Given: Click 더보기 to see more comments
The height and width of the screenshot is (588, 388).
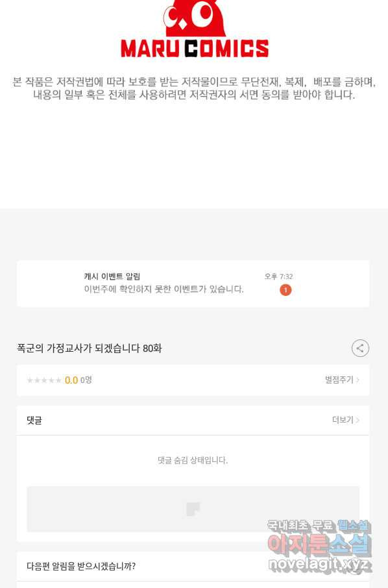Looking at the screenshot, I should (x=343, y=420).
